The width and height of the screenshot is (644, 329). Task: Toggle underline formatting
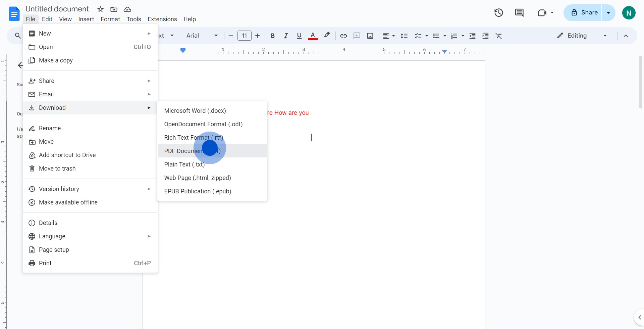[299, 36]
